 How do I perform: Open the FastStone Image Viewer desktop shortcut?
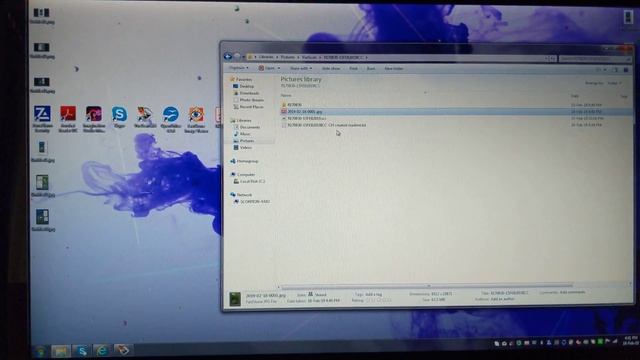point(196,119)
